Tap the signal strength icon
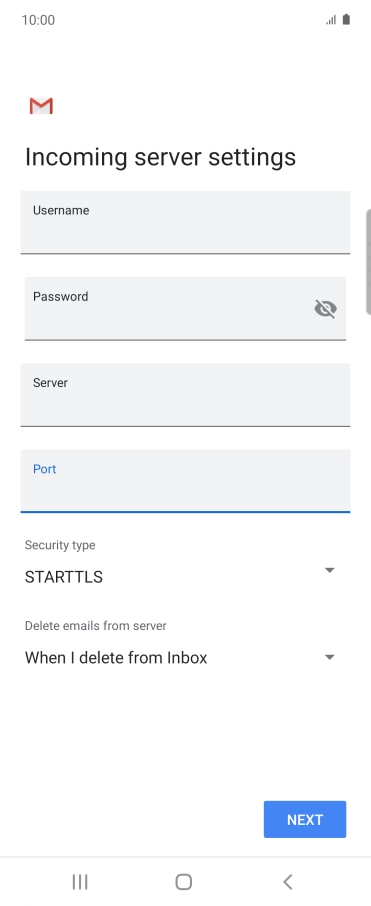The image size is (371, 906). point(331,20)
